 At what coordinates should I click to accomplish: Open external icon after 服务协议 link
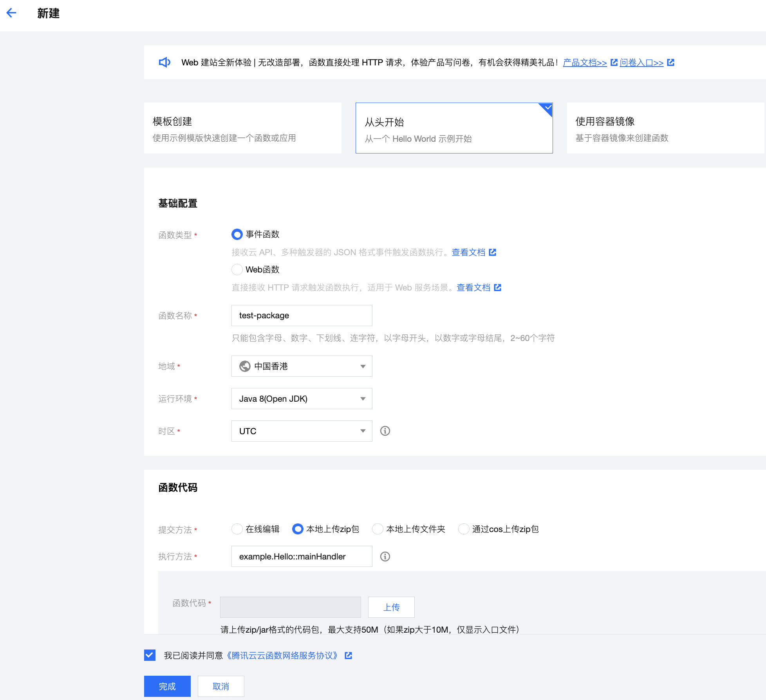coord(349,656)
